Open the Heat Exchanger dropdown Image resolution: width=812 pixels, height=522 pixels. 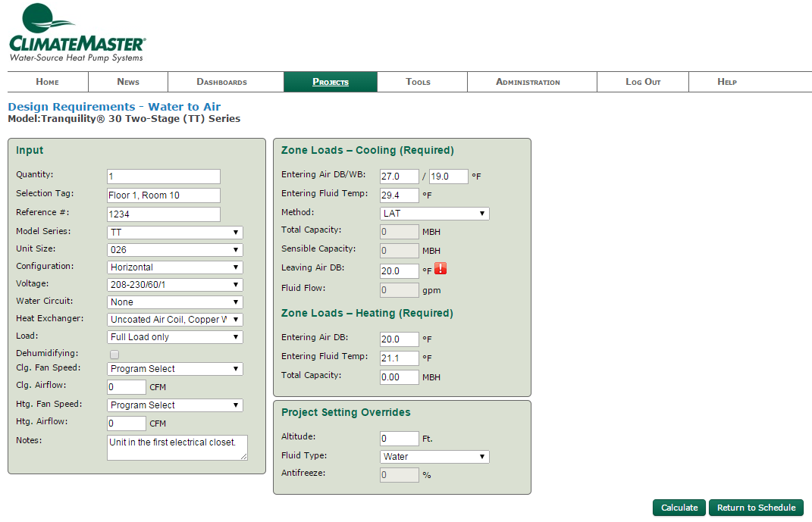pos(175,320)
